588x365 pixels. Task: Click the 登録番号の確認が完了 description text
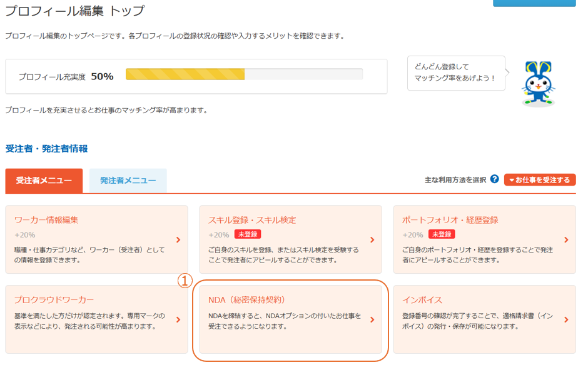pyautogui.click(x=477, y=321)
